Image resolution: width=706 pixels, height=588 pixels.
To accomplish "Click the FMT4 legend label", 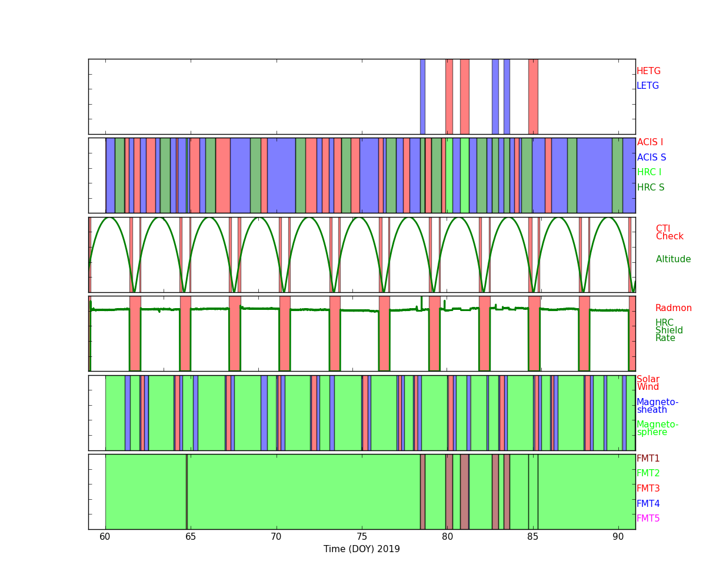I will click(x=648, y=504).
